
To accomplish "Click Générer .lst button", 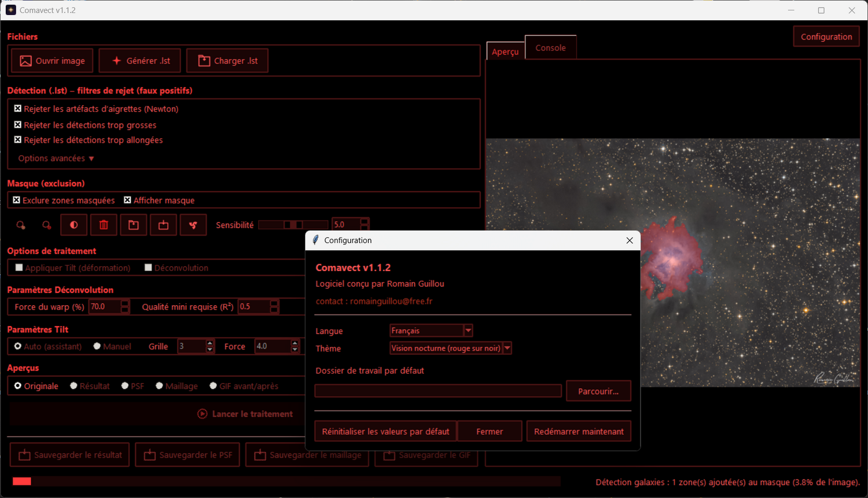I will tap(140, 61).
